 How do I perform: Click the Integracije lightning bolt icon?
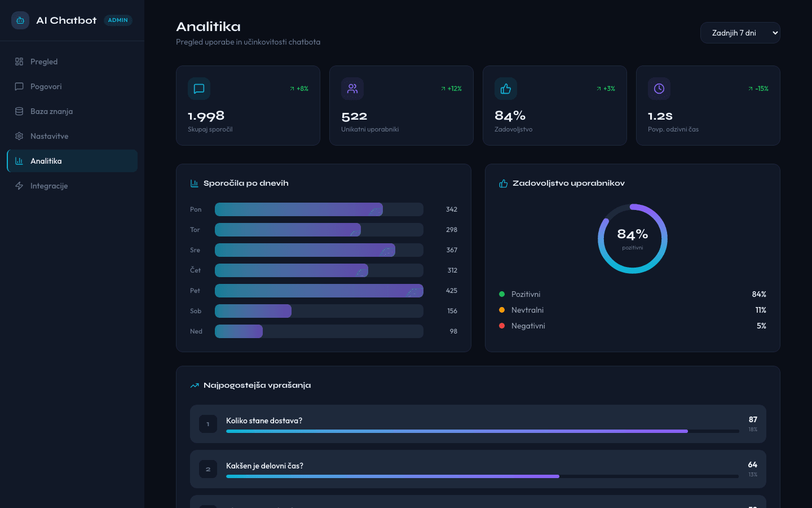click(19, 186)
